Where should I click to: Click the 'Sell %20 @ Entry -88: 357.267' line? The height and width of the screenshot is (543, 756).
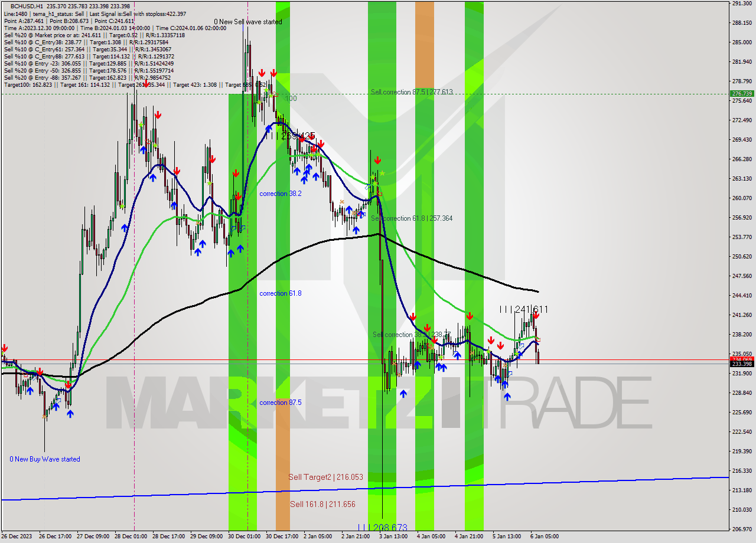coord(87,77)
